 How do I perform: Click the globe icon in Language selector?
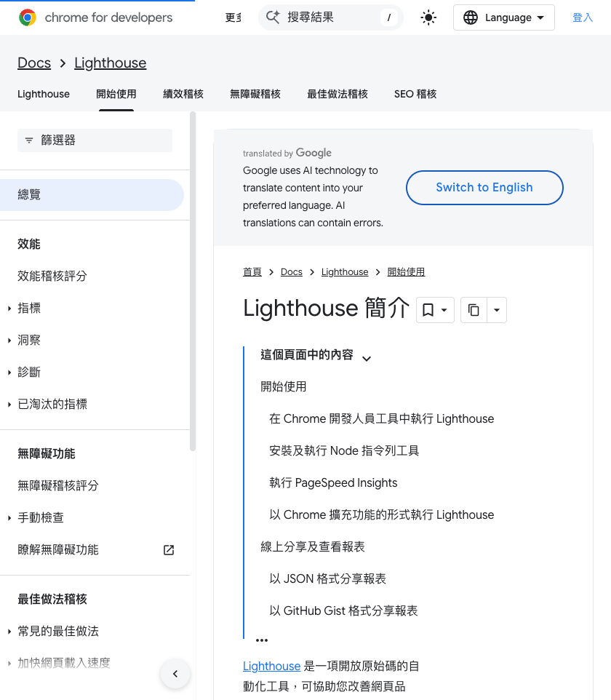pos(471,17)
